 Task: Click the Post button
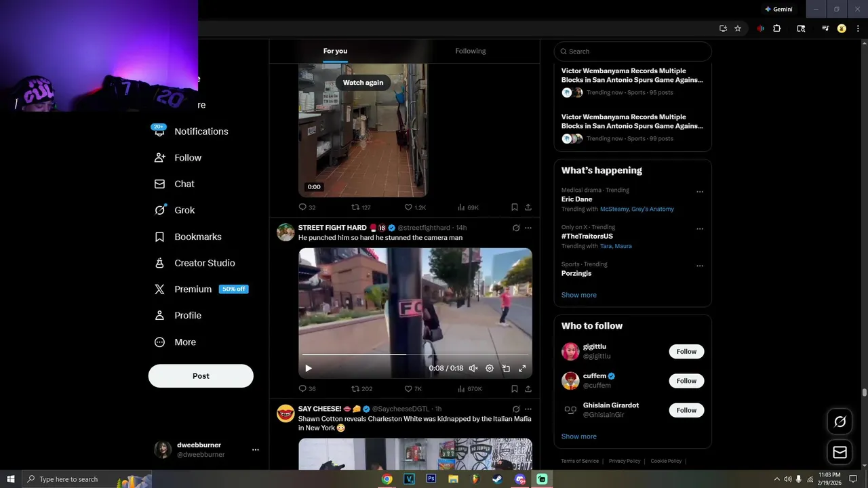tap(201, 376)
